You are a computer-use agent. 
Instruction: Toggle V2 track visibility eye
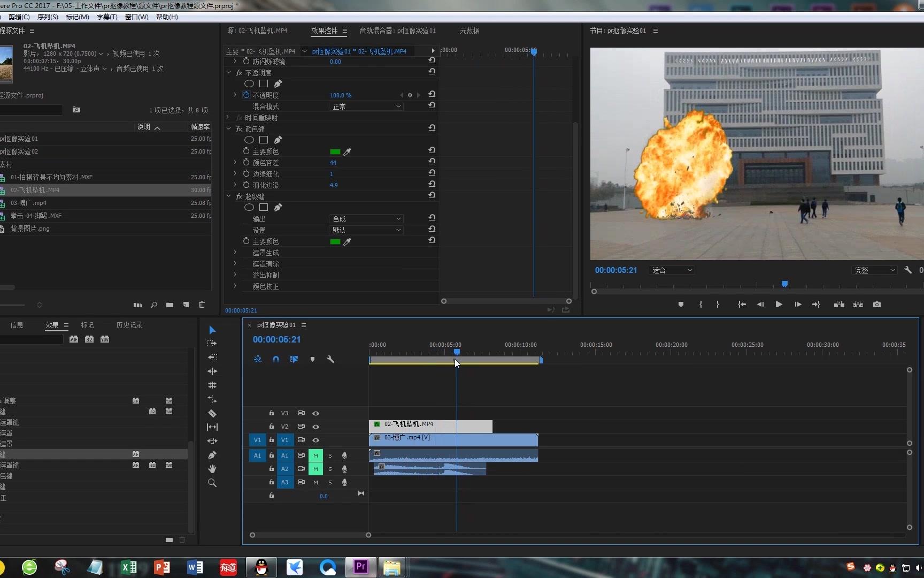point(316,427)
